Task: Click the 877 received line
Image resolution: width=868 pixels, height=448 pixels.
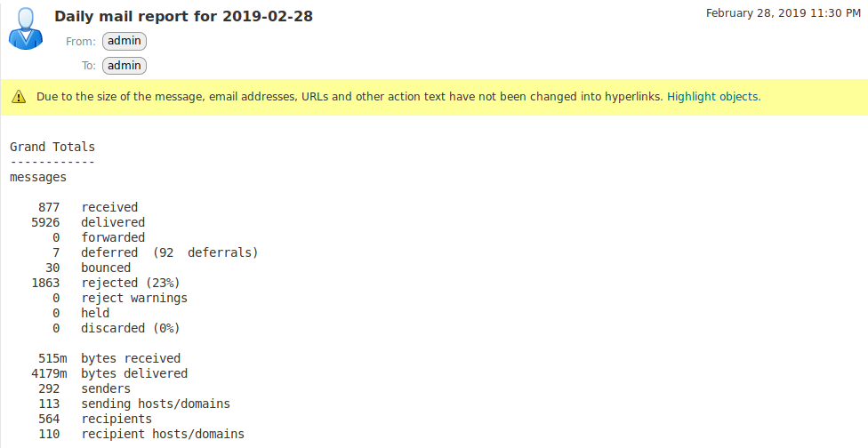Action: coord(95,207)
